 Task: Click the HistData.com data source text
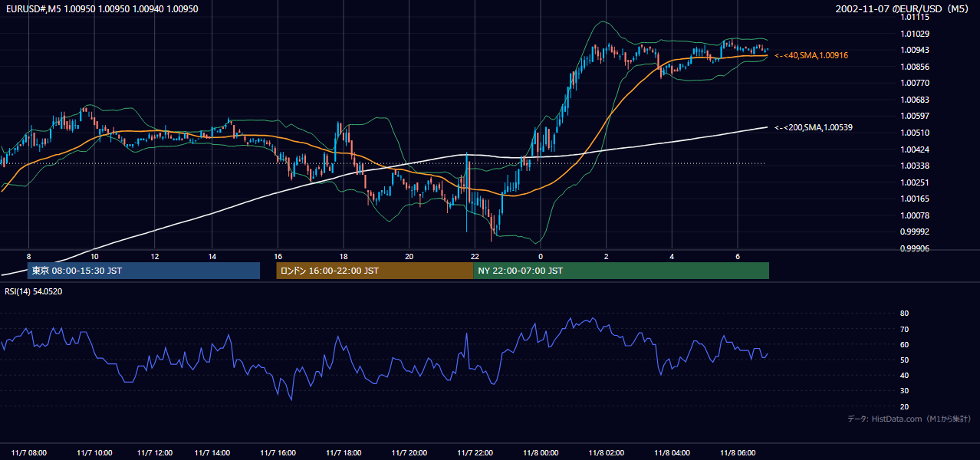click(x=909, y=419)
